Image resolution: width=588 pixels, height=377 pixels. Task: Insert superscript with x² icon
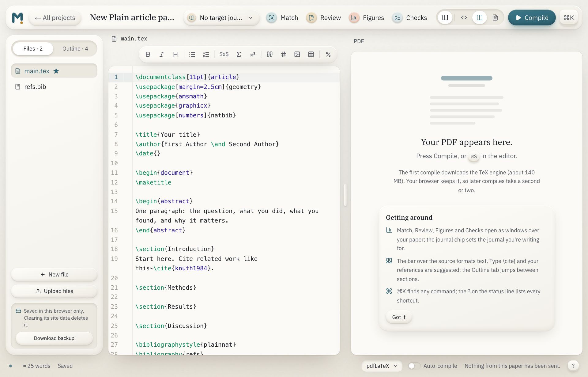[x=253, y=54]
